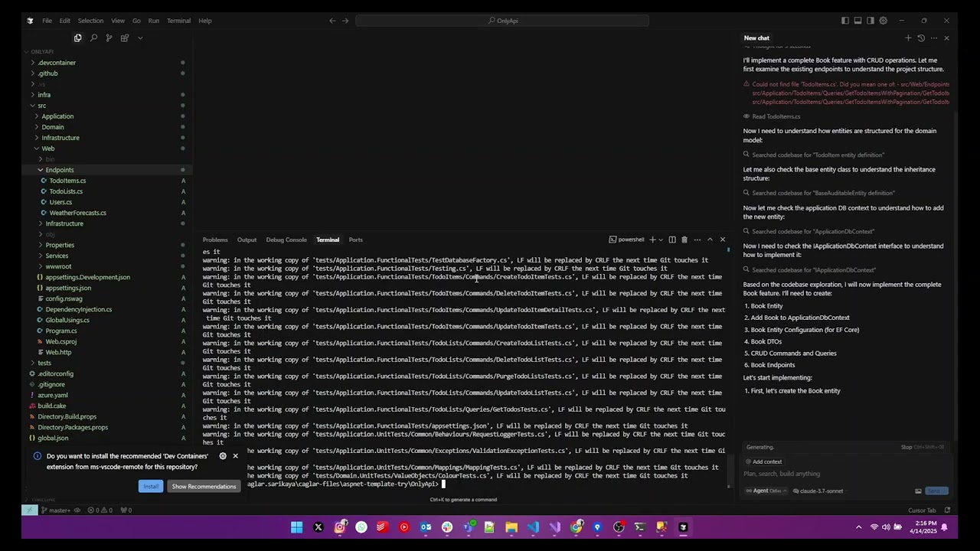Open the Terminal menu
Screen dimensions: 980x551
(178, 21)
